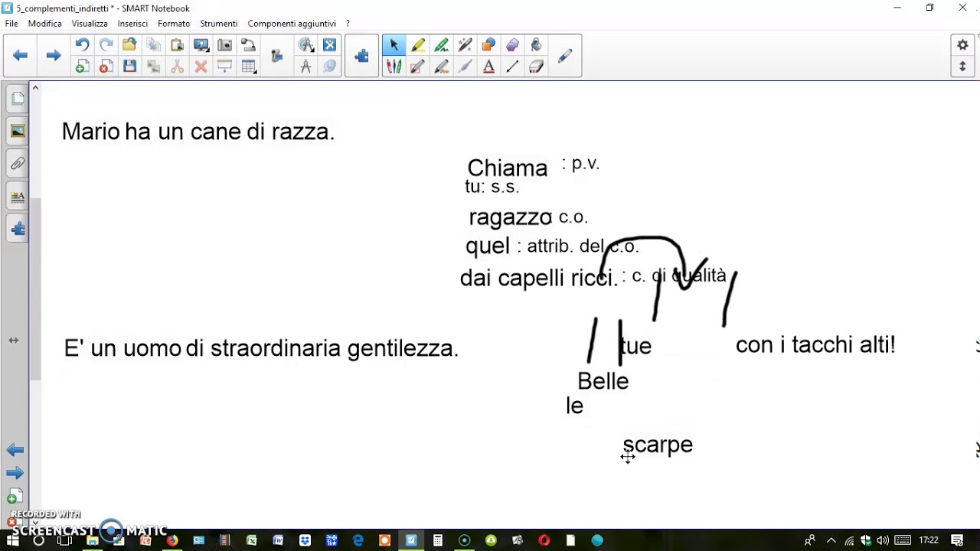Open the Strumenti menu
Screen dimensions: 980x551
[219, 24]
